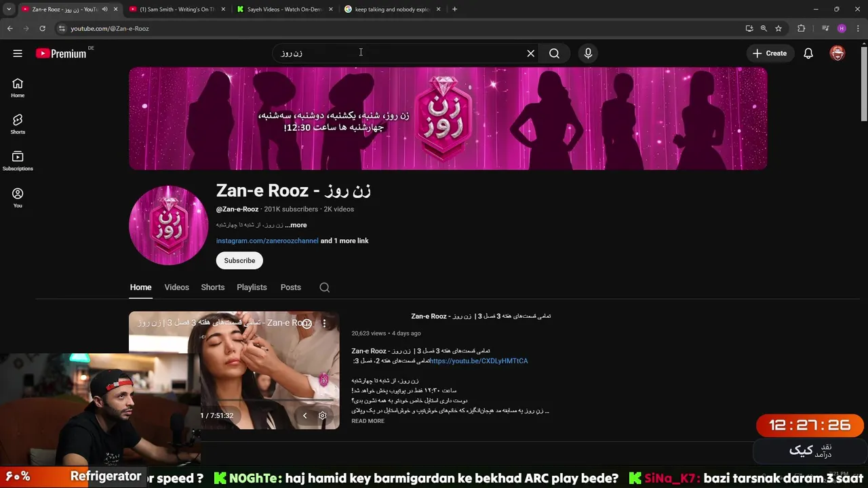868x488 pixels.
Task: Bookmark this page with the star icon
Action: coord(778,28)
